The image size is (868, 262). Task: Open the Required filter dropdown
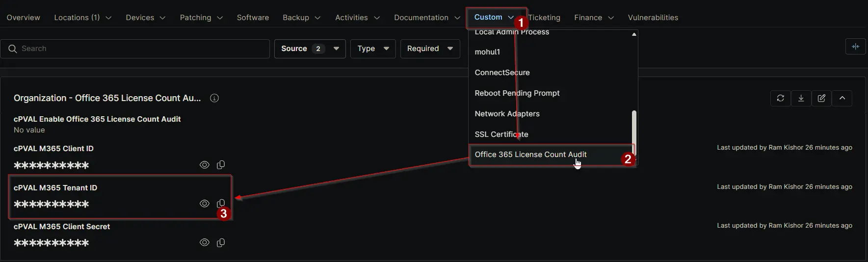click(x=430, y=49)
